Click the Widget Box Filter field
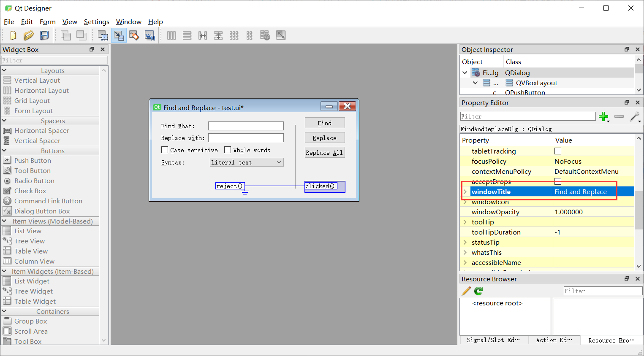 54,60
